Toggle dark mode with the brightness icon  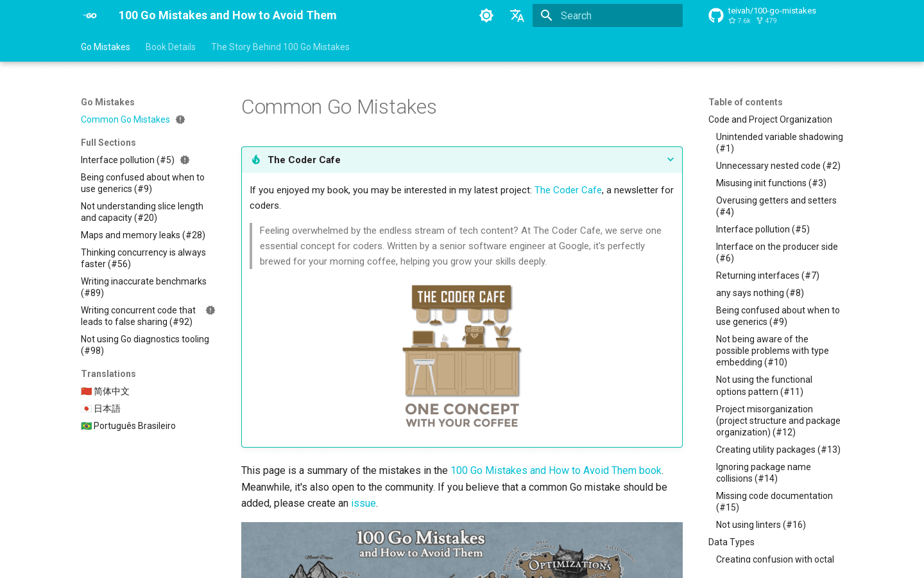[486, 15]
